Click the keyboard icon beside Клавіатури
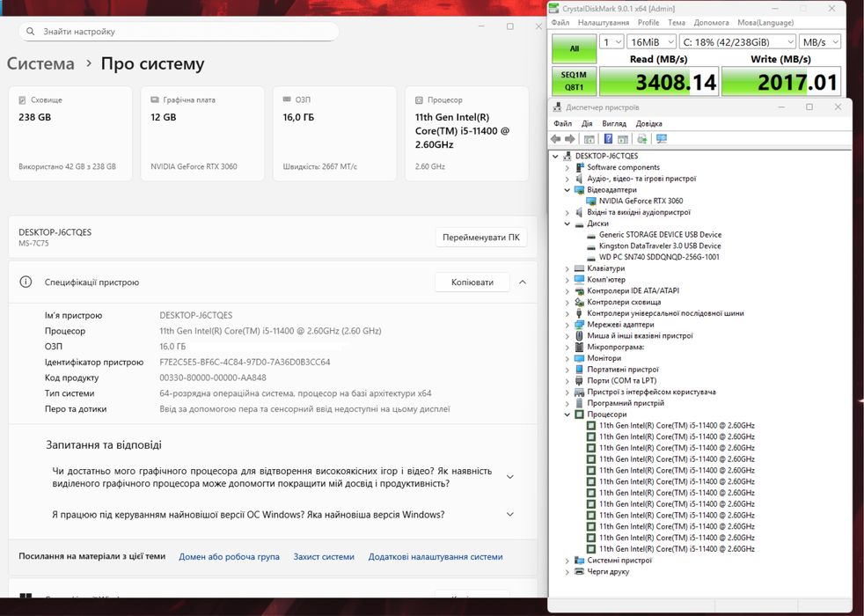This screenshot has width=864, height=616. [579, 268]
